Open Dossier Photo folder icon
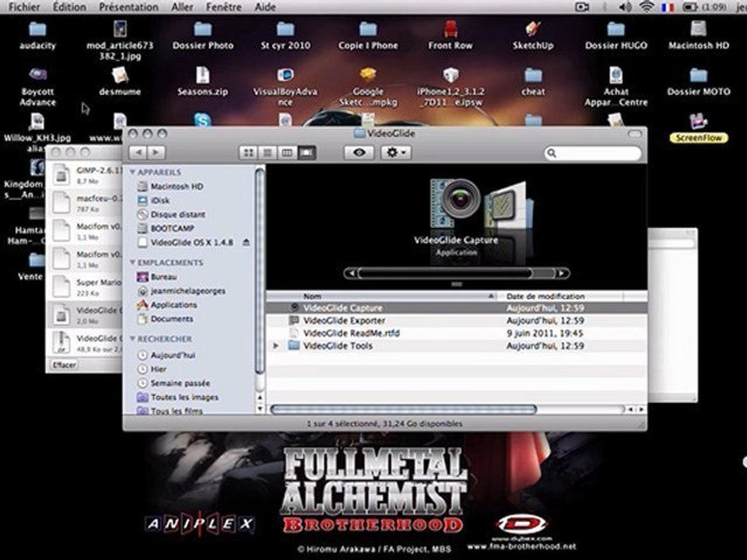This screenshot has height=560, width=747. coord(202,30)
